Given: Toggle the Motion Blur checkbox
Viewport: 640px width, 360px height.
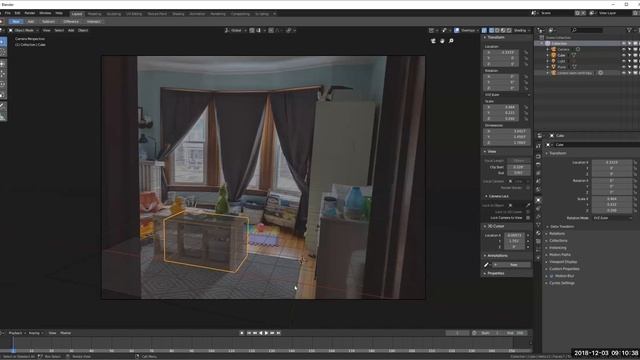Looking at the screenshot, I should tap(552, 276).
